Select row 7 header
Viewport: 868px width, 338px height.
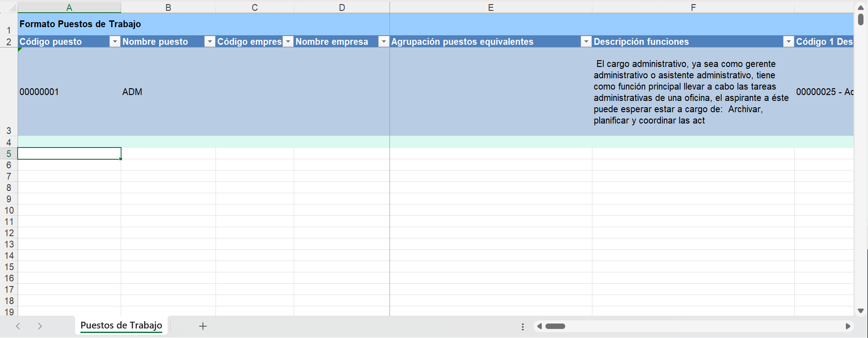point(9,176)
